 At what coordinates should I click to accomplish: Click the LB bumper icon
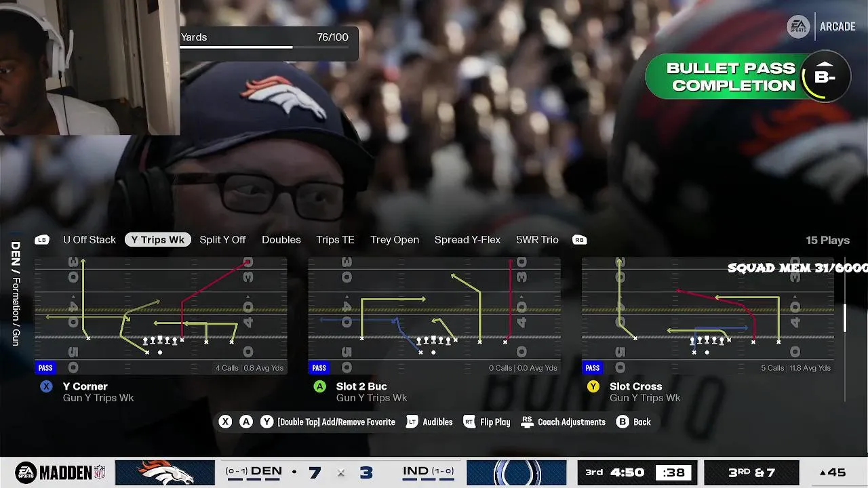[x=42, y=240]
